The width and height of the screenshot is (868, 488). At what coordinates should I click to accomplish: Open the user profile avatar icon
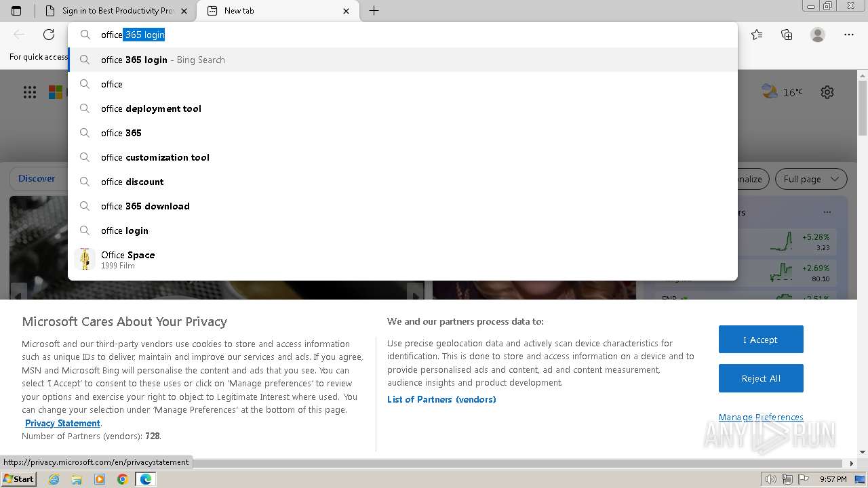818,35
